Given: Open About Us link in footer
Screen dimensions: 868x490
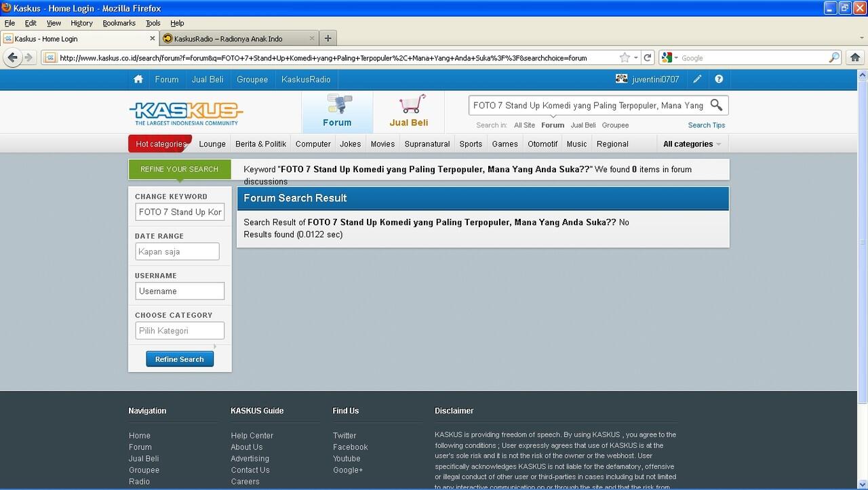Looking at the screenshot, I should 247,447.
